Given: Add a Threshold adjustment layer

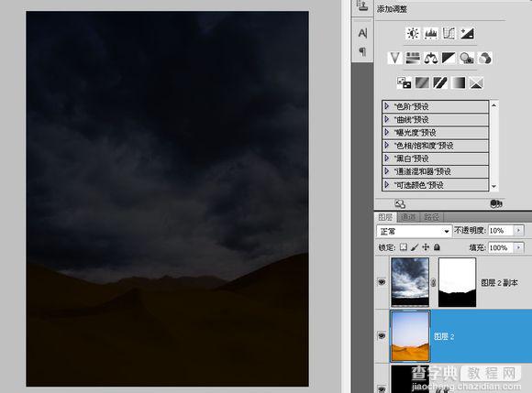Looking at the screenshot, I should click(440, 82).
